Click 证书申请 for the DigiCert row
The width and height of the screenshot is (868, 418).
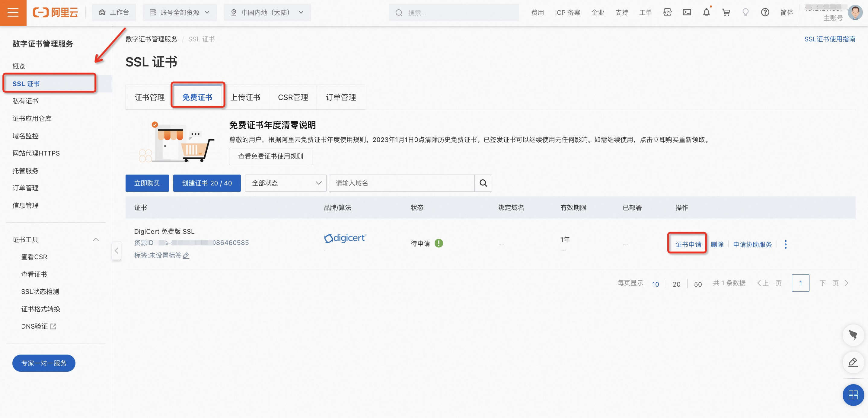tap(688, 244)
